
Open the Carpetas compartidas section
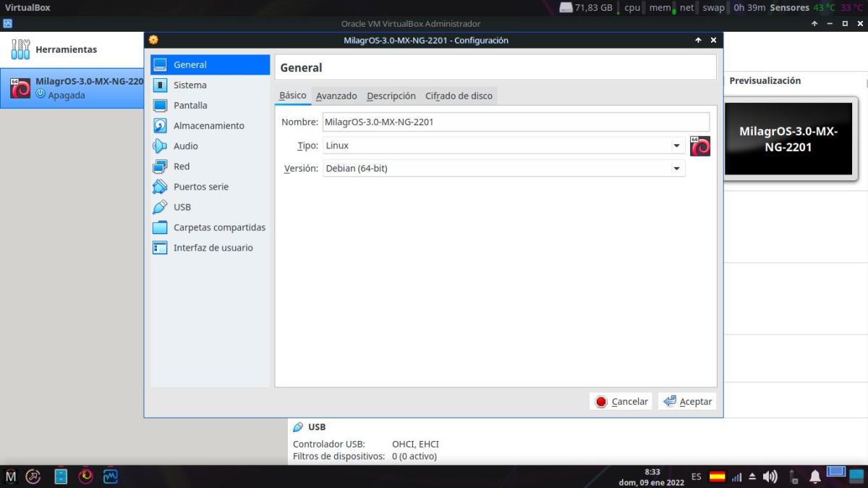(x=219, y=227)
